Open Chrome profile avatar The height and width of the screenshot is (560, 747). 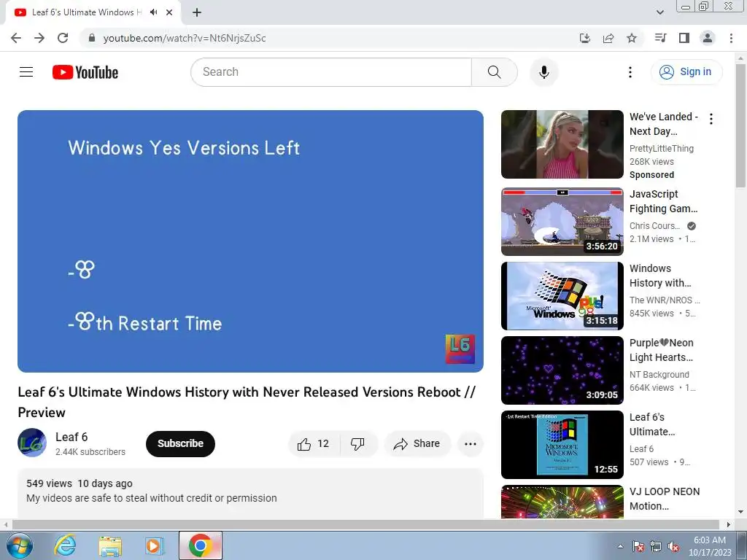pyautogui.click(x=708, y=38)
